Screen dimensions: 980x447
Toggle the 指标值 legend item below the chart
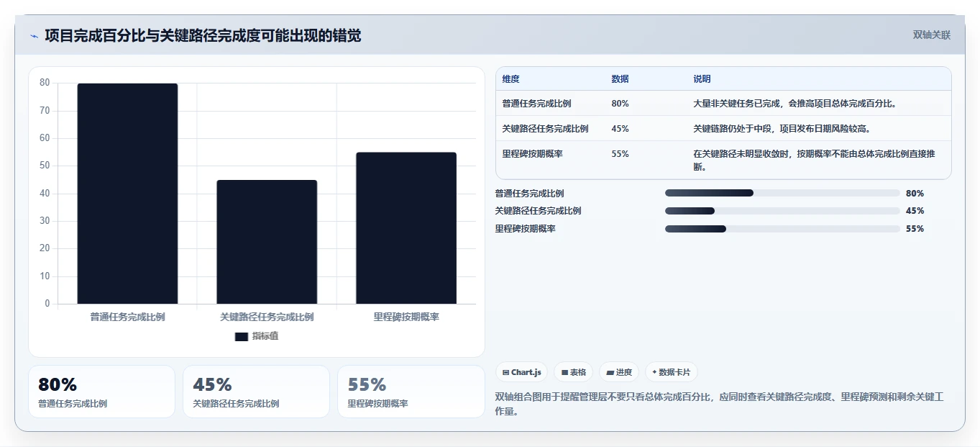point(257,336)
